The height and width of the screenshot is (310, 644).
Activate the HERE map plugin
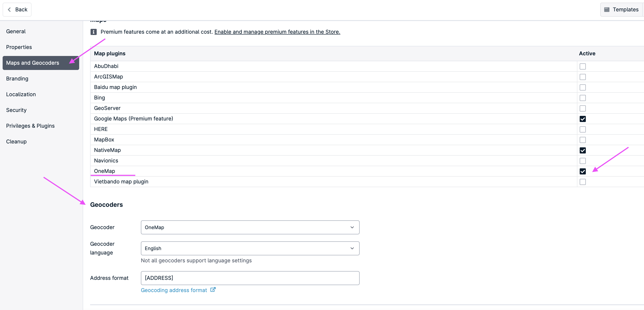pos(583,129)
